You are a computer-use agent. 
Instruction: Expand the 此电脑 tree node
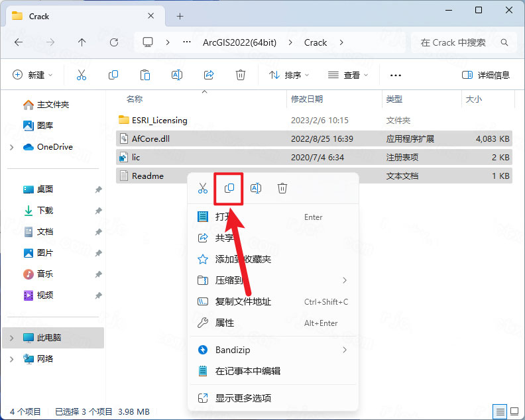point(11,338)
